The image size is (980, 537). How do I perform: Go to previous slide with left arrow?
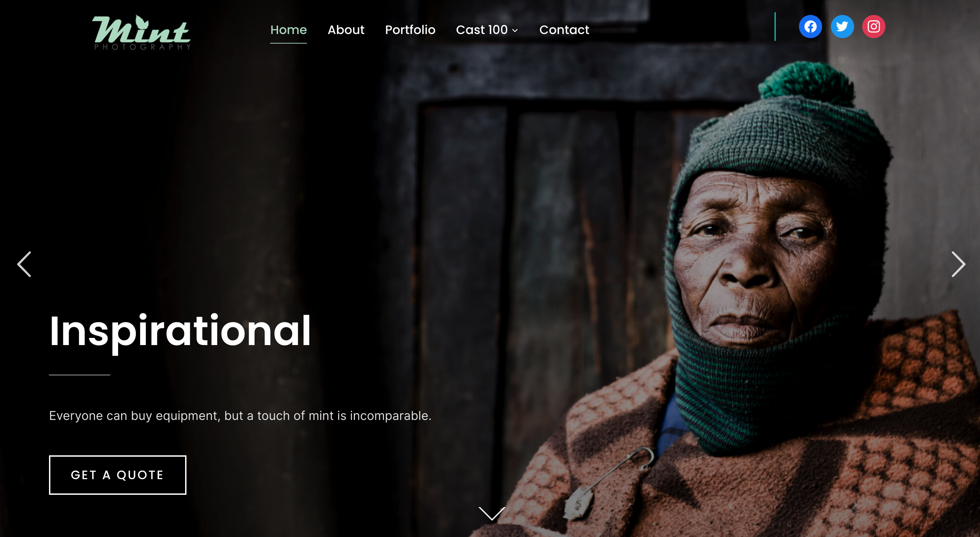pos(24,264)
